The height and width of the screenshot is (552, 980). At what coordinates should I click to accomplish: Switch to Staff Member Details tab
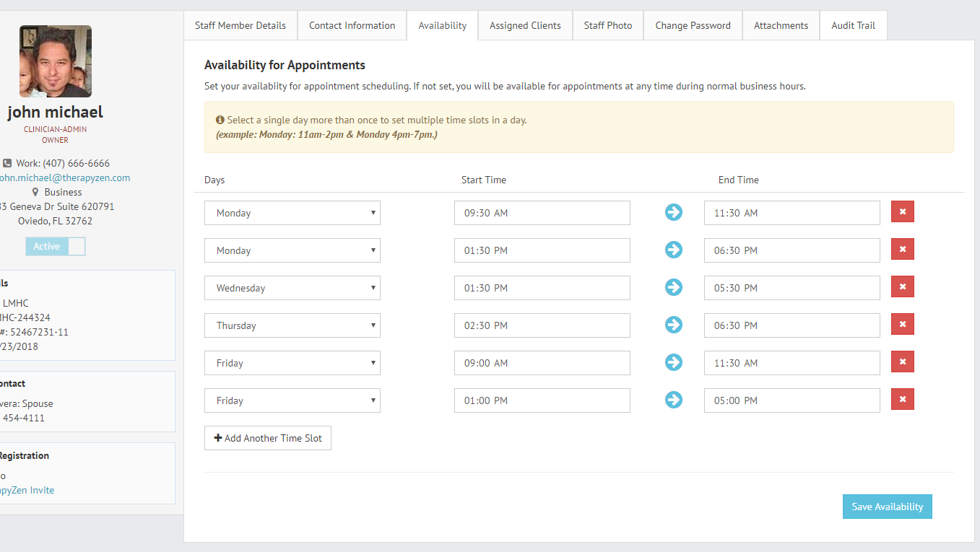point(240,25)
